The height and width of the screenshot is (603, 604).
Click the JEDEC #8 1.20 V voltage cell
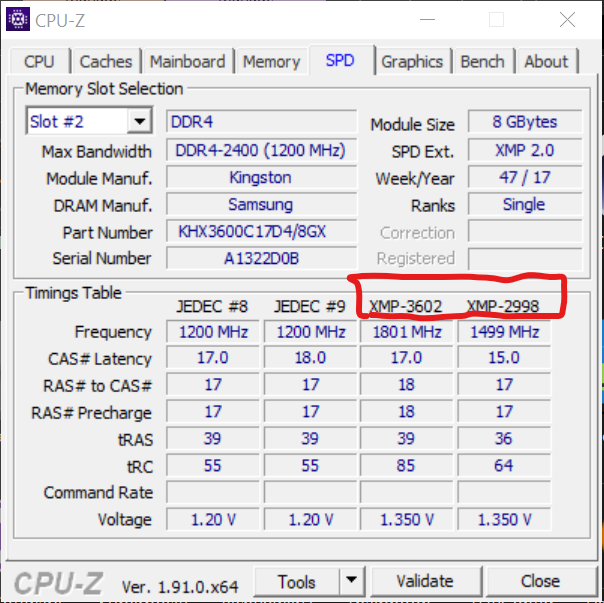point(213,519)
